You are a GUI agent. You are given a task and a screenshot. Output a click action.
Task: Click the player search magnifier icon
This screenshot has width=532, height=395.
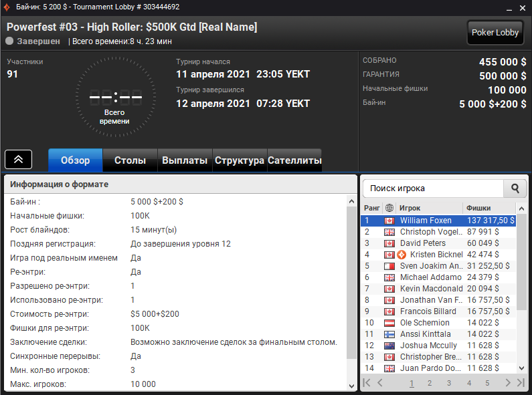(515, 188)
